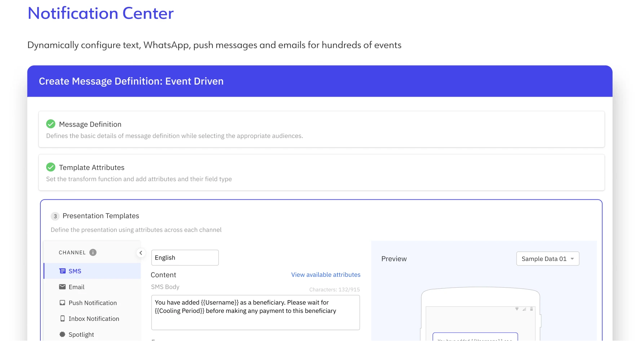Screen dimensions: 644x341
Task: Switch to Push Notification channel
Action: [93, 303]
